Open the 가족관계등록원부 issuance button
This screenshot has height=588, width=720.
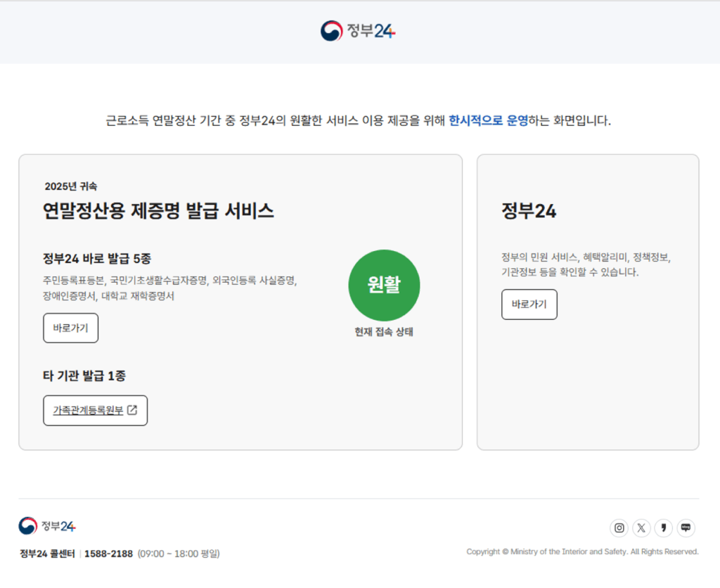pos(95,410)
